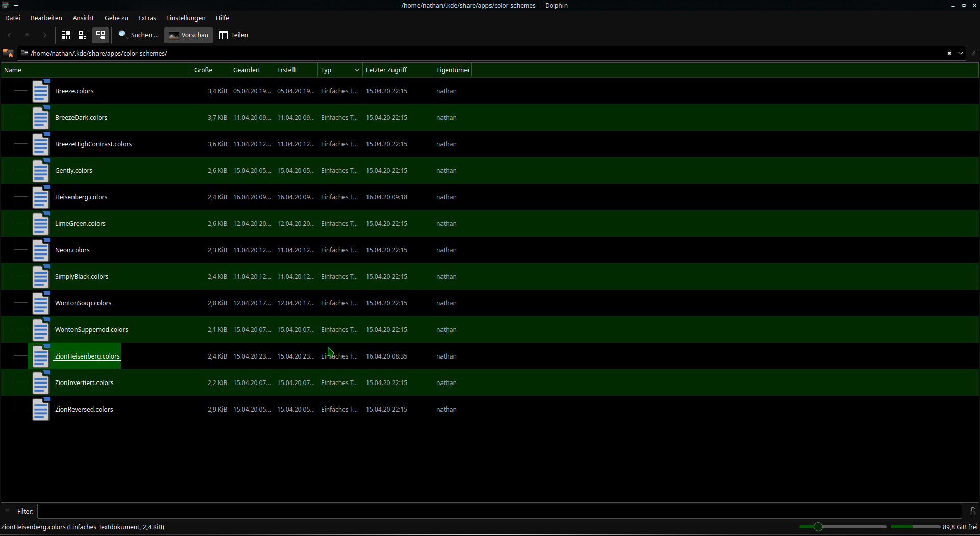980x536 pixels.
Task: Sort by the Name column header
Action: click(x=96, y=70)
